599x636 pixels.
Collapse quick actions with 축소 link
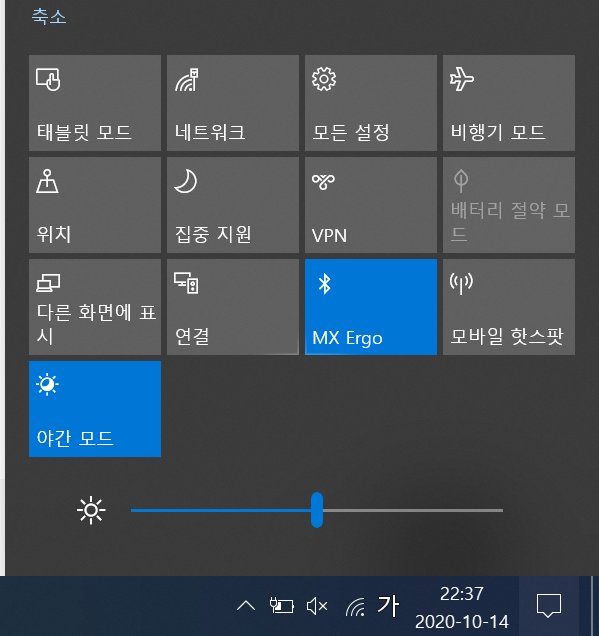pos(49,17)
